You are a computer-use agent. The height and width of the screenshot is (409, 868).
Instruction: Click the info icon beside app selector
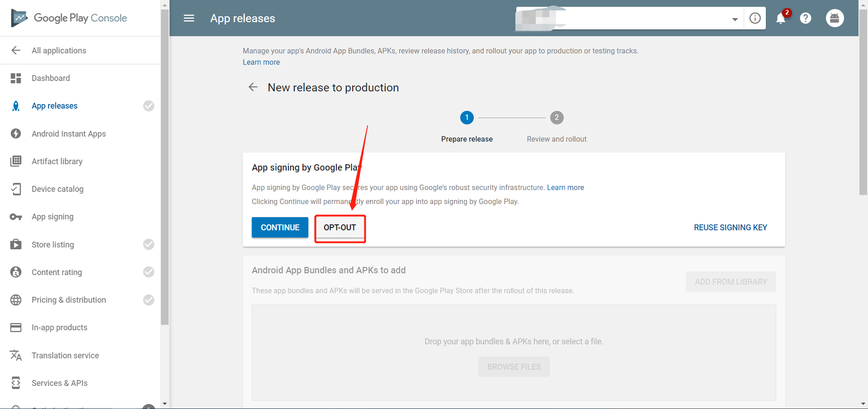(x=755, y=18)
